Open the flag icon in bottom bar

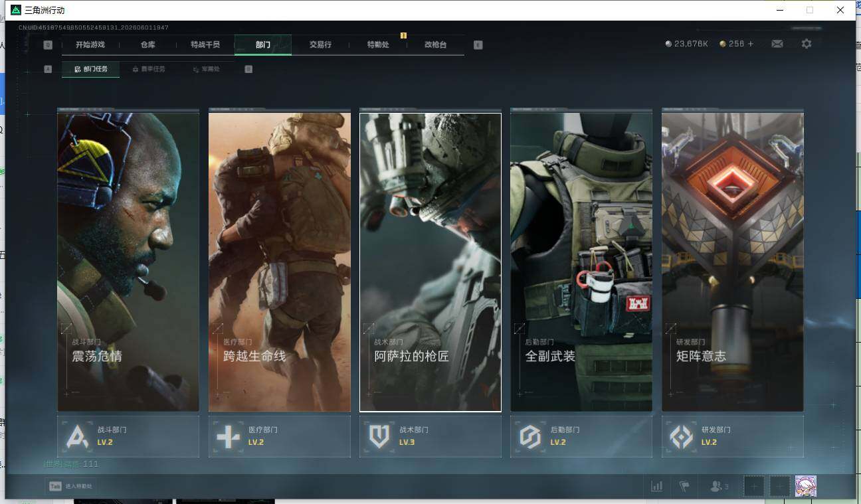pyautogui.click(x=684, y=487)
